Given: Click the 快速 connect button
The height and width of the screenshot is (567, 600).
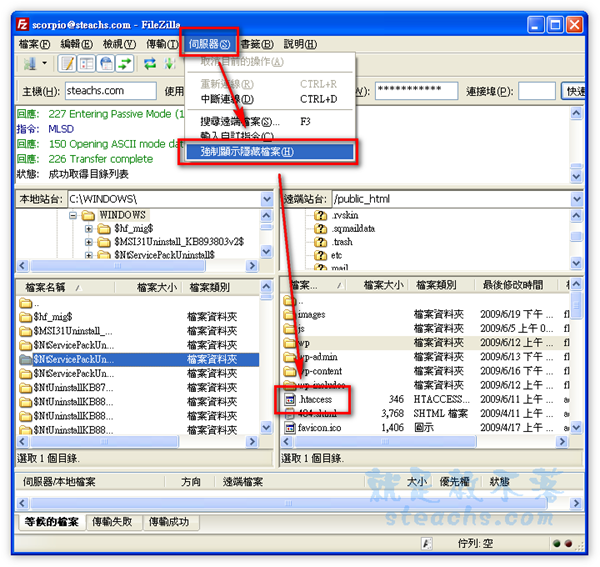Looking at the screenshot, I should tap(576, 91).
